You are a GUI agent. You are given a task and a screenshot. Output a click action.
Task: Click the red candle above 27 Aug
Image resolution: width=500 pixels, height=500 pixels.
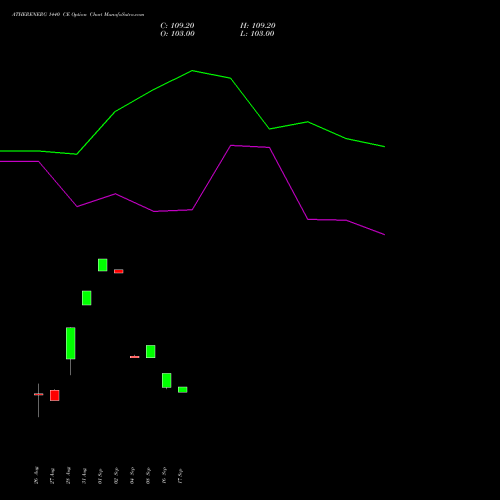coord(55,395)
